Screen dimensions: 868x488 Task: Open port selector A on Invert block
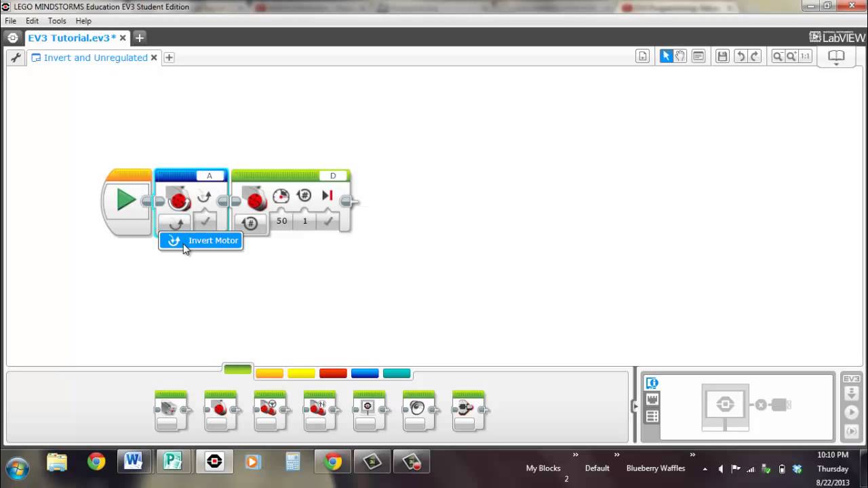(210, 176)
